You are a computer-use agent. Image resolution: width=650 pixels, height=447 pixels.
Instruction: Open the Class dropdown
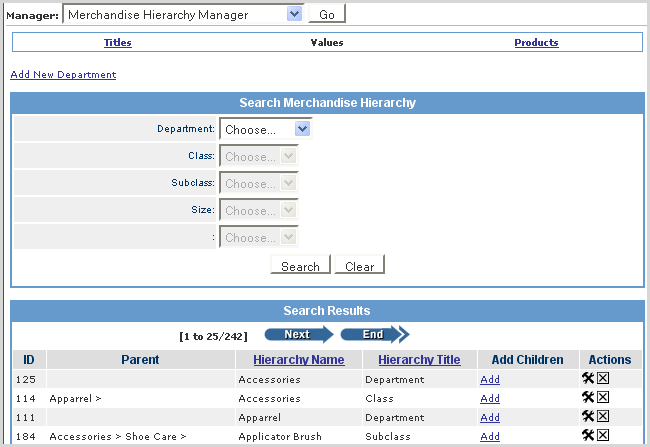click(x=289, y=156)
